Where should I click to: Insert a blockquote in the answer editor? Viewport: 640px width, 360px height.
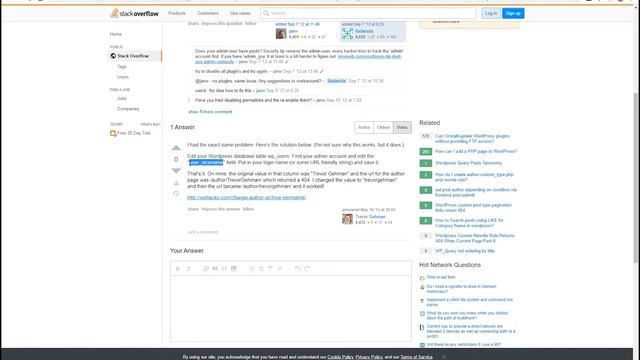[x=215, y=269]
